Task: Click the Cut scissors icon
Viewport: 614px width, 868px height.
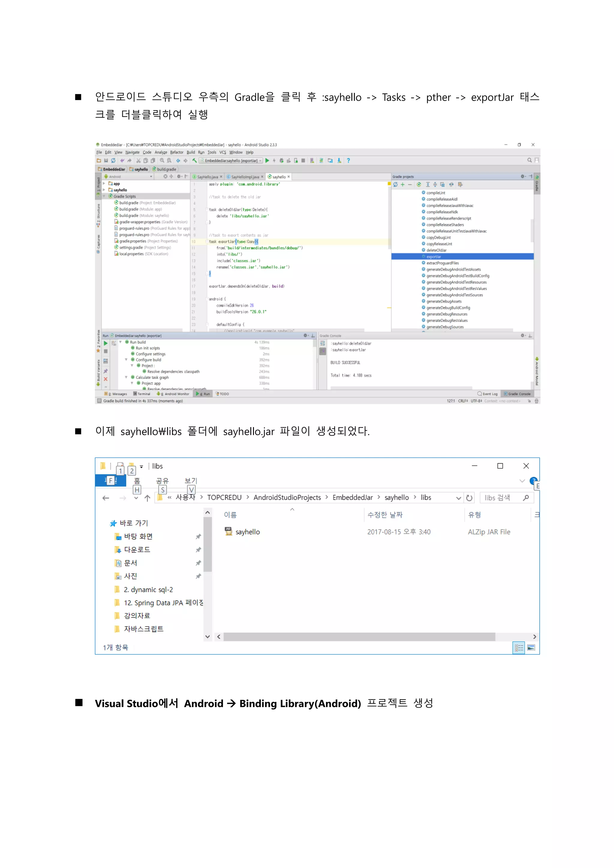Action: 139,161
